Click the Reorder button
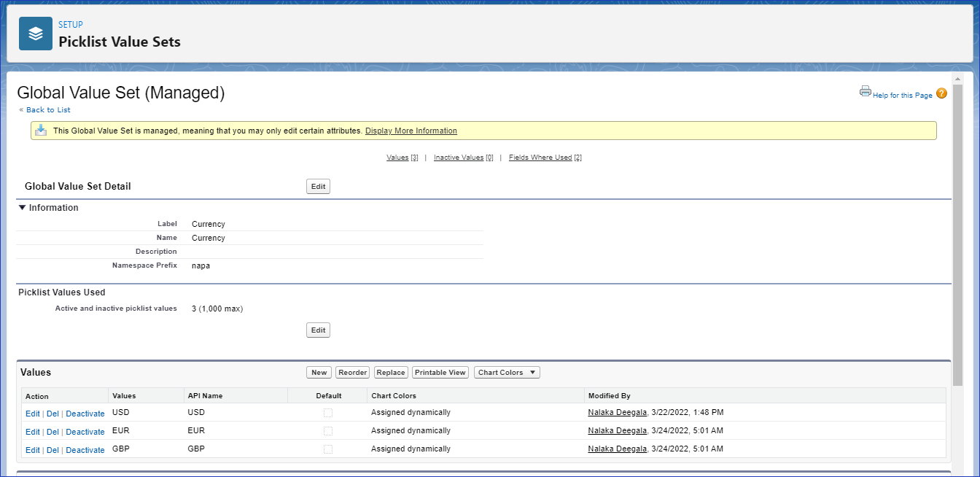The height and width of the screenshot is (477, 980). 352,373
